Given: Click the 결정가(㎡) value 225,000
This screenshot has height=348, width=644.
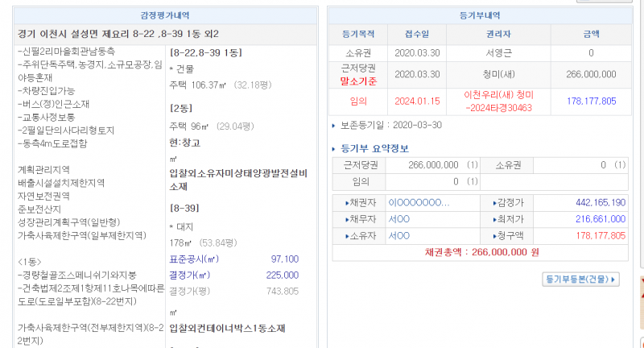Looking at the screenshot, I should click(283, 275).
